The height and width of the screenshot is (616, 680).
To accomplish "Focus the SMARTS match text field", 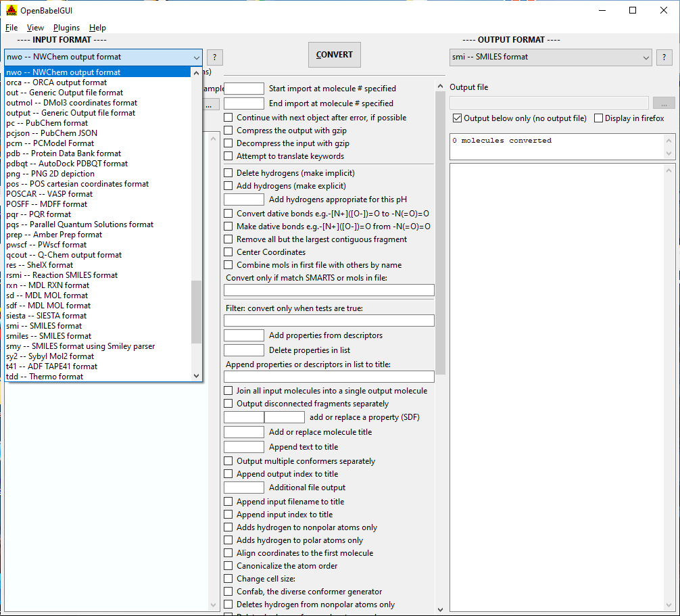I will [329, 290].
